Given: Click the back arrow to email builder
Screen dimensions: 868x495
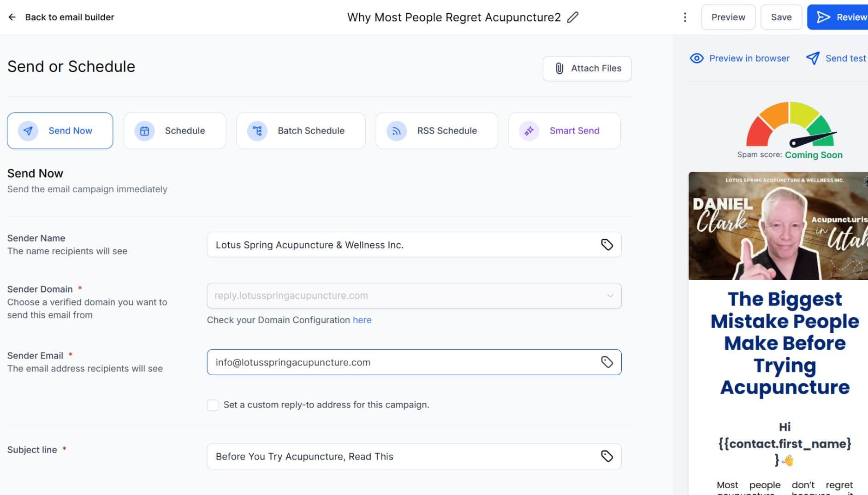Looking at the screenshot, I should coord(12,17).
